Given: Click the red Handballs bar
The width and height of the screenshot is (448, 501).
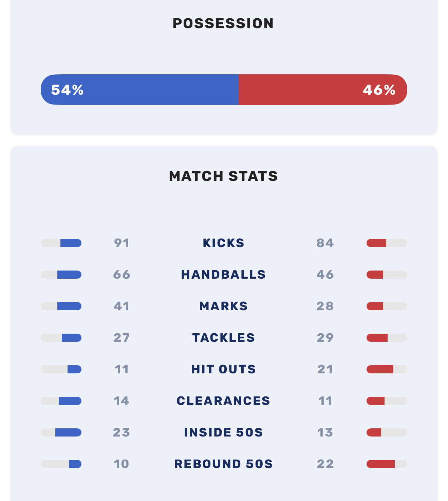Looking at the screenshot, I should click(x=375, y=275).
